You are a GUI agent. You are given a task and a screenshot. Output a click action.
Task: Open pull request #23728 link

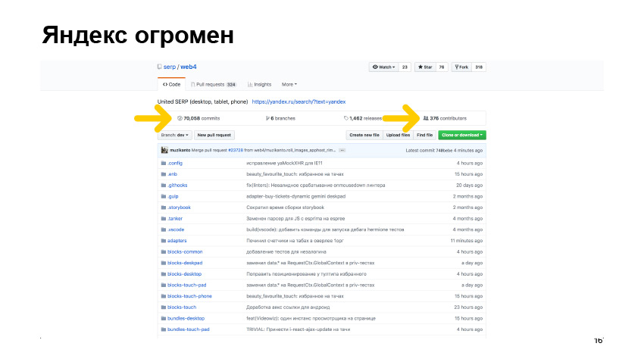tap(236, 150)
